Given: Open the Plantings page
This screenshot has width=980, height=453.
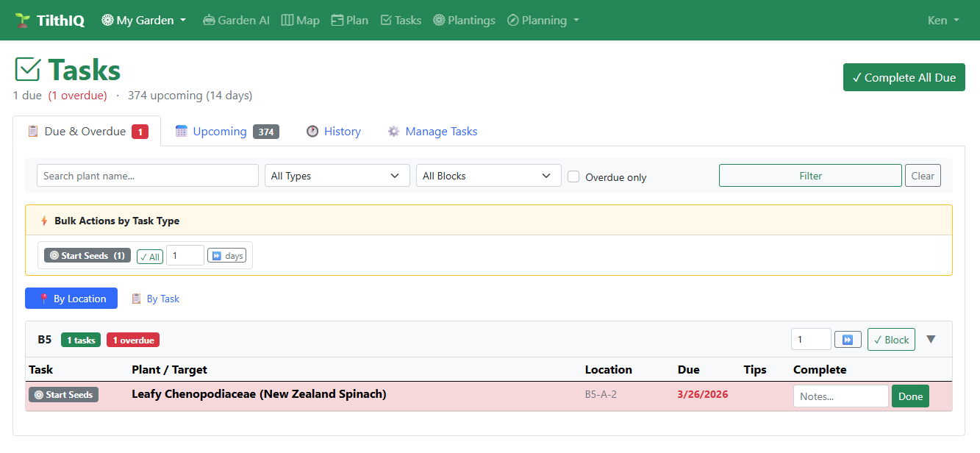Looking at the screenshot, I should tap(464, 20).
